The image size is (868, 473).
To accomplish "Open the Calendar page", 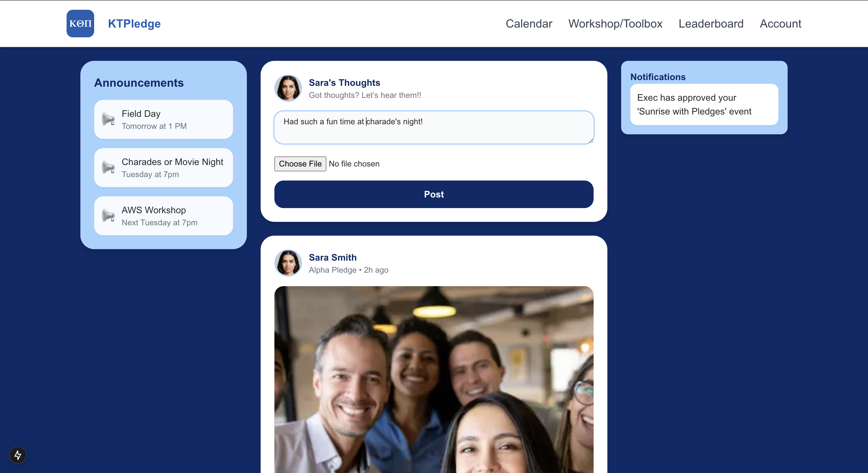I will pos(529,24).
